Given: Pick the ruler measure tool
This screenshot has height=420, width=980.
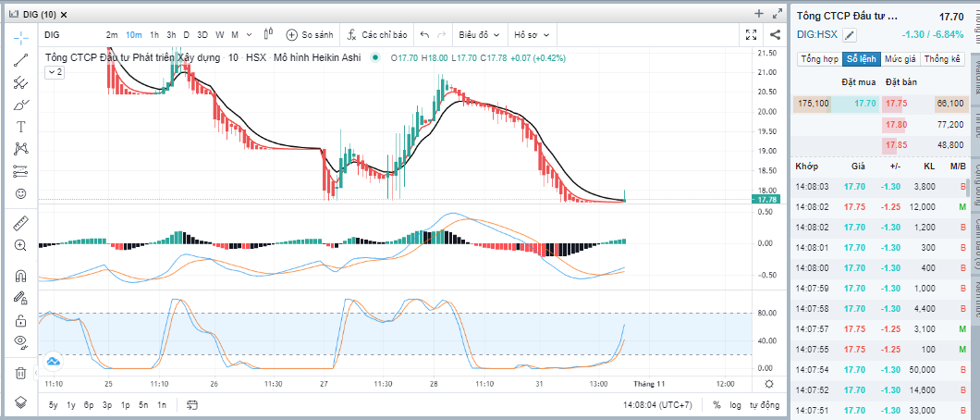Looking at the screenshot, I should [20, 223].
